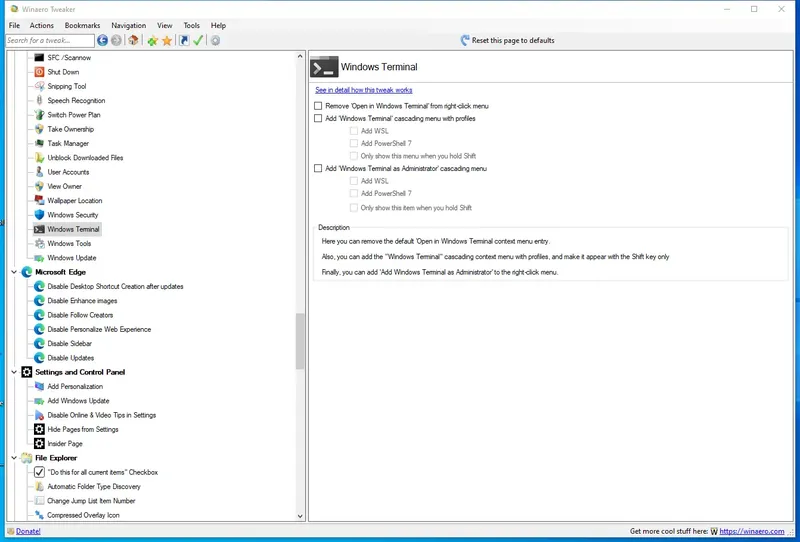This screenshot has height=542, width=800.
Task: Click the User Accounts icon
Action: pyautogui.click(x=39, y=172)
